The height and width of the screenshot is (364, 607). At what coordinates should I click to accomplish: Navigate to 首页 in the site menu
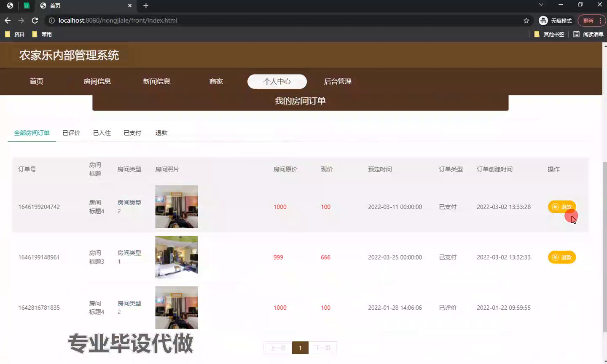point(36,81)
